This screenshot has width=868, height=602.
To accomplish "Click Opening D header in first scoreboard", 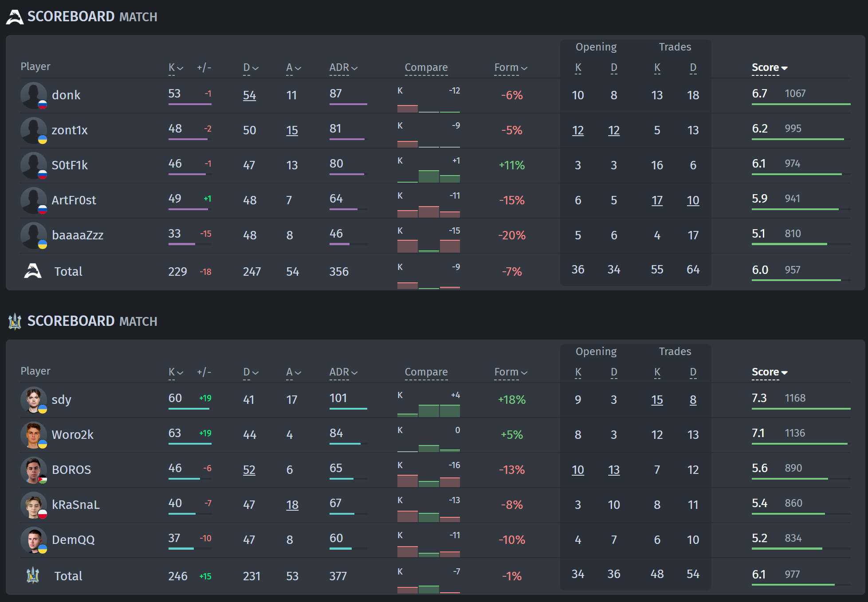I will pos(614,68).
